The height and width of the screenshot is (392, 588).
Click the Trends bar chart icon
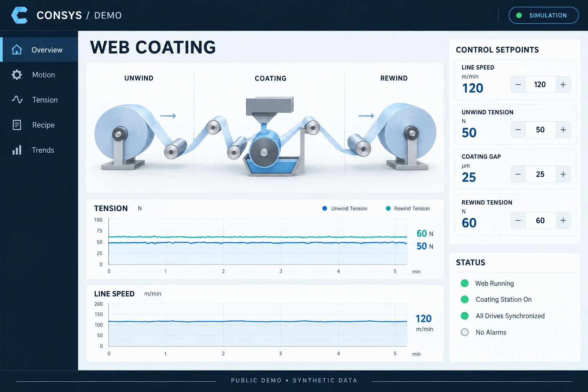pyautogui.click(x=17, y=150)
